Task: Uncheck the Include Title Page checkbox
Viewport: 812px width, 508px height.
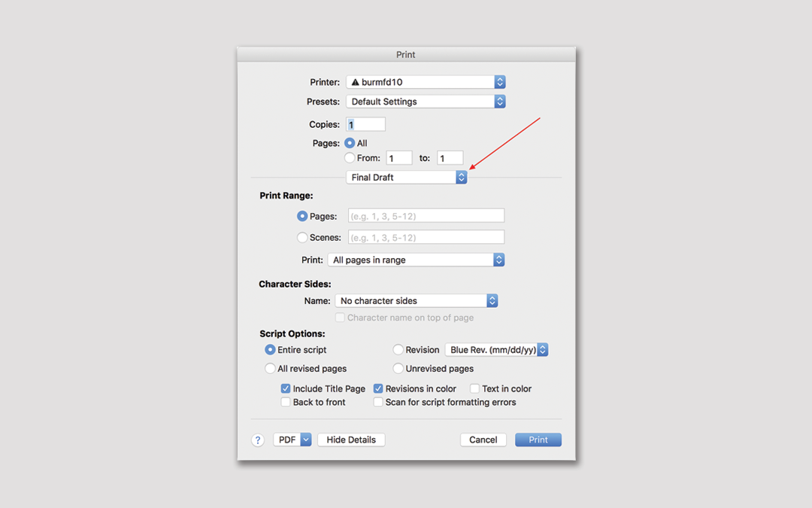Action: pyautogui.click(x=286, y=389)
